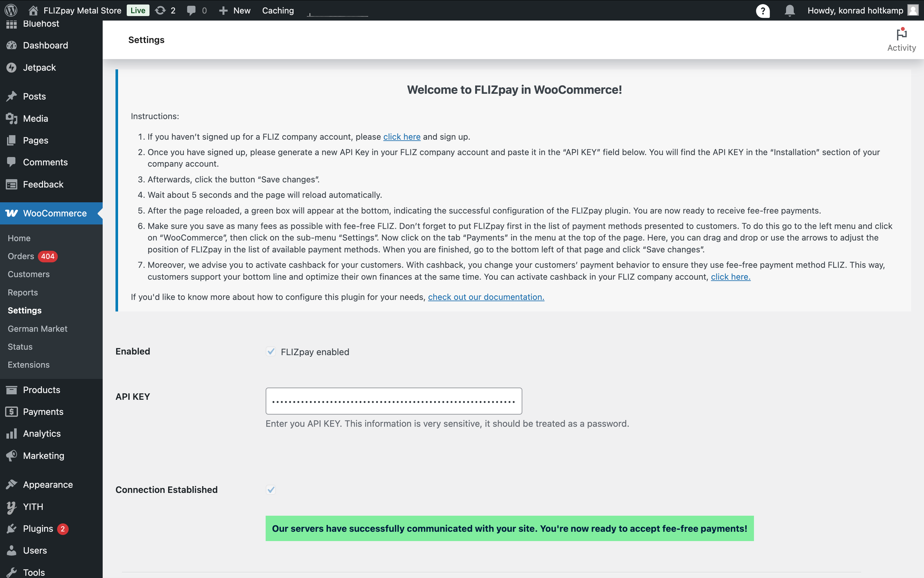Click the user avatar icon
Image resolution: width=924 pixels, height=578 pixels.
[913, 10]
